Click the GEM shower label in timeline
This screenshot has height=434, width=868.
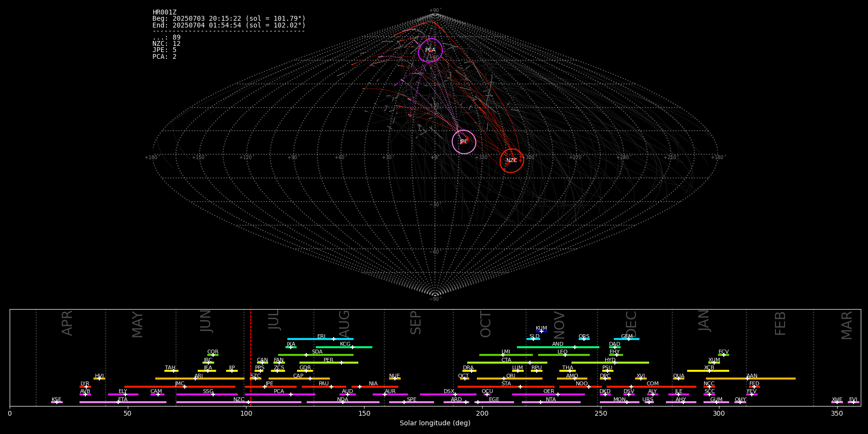click(627, 337)
